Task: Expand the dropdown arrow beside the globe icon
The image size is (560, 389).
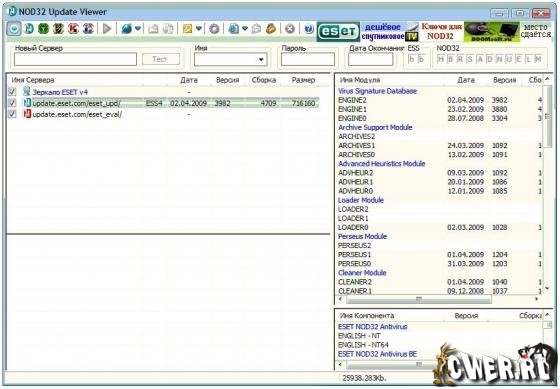Action: [138, 29]
